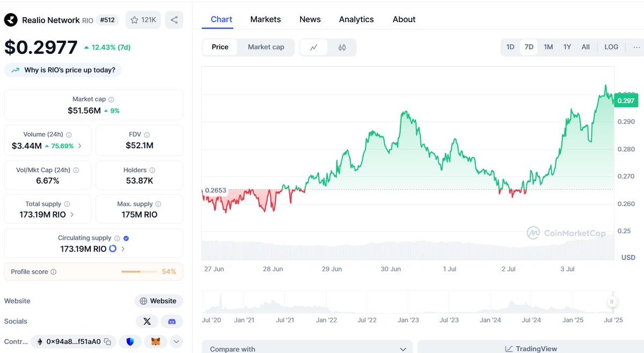This screenshot has width=644, height=353.
Task: Add token to MetaMask fox icon
Action: pyautogui.click(x=155, y=341)
